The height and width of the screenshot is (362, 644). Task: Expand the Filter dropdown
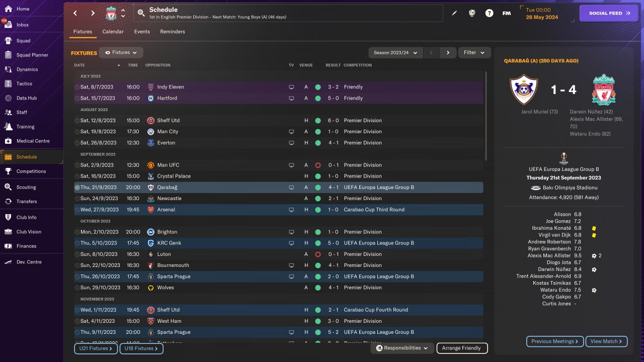click(x=474, y=52)
